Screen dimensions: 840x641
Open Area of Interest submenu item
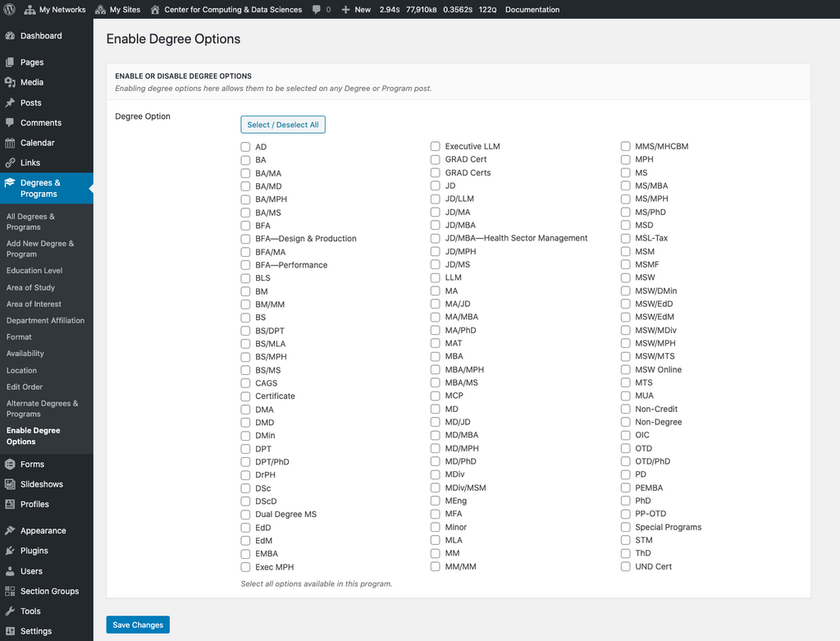point(34,304)
